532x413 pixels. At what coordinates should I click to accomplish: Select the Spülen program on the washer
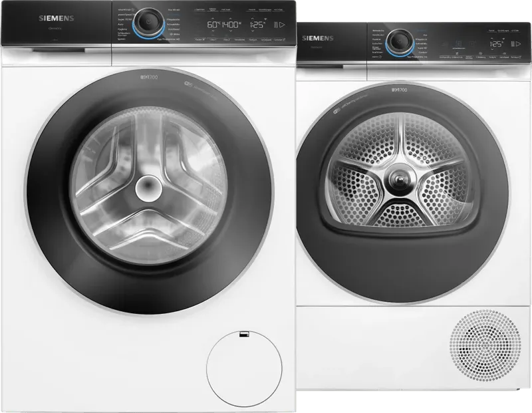121,39
